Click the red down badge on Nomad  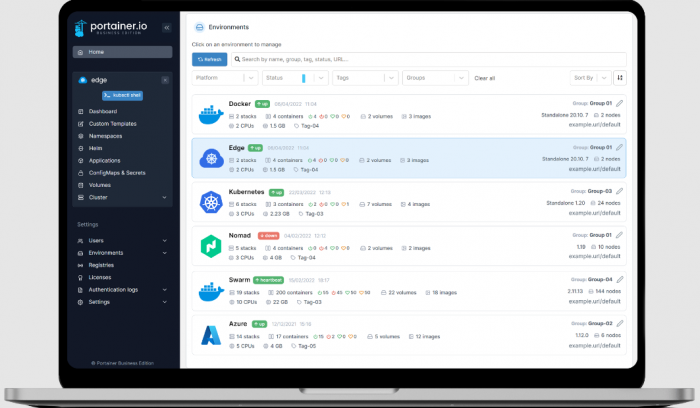pos(268,236)
